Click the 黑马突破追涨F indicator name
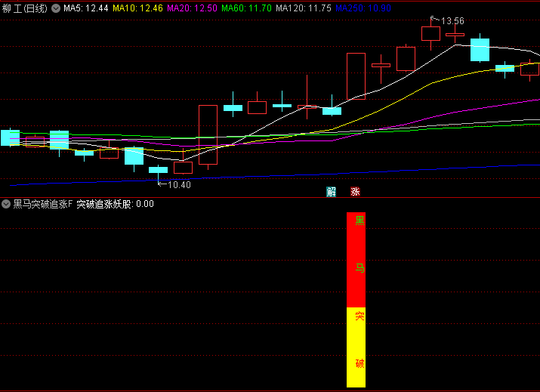Screen dimensions: 540x392 point(43,204)
